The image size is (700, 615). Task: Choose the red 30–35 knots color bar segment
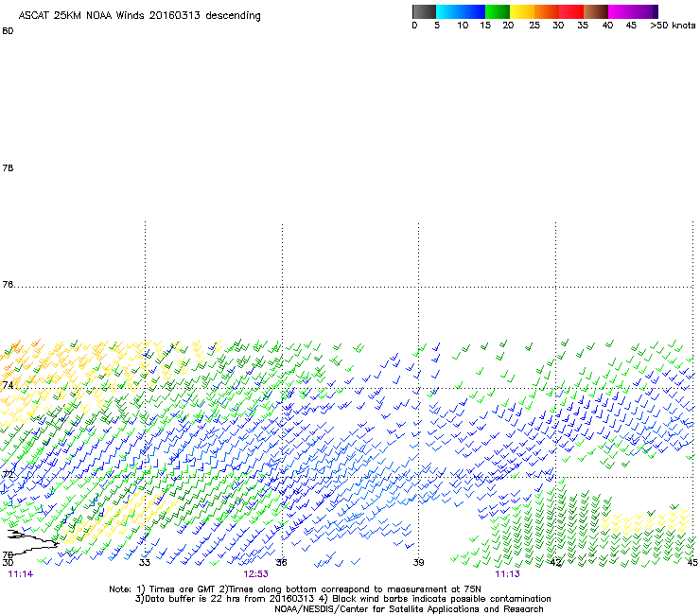pyautogui.click(x=571, y=11)
